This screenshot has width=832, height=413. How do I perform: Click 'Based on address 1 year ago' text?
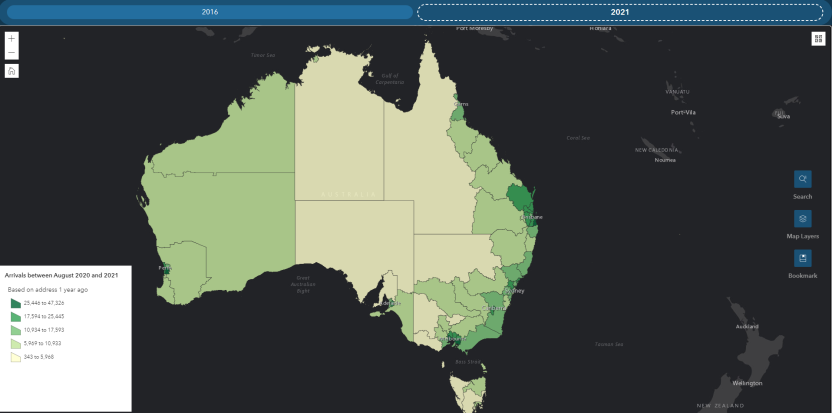[x=48, y=290]
